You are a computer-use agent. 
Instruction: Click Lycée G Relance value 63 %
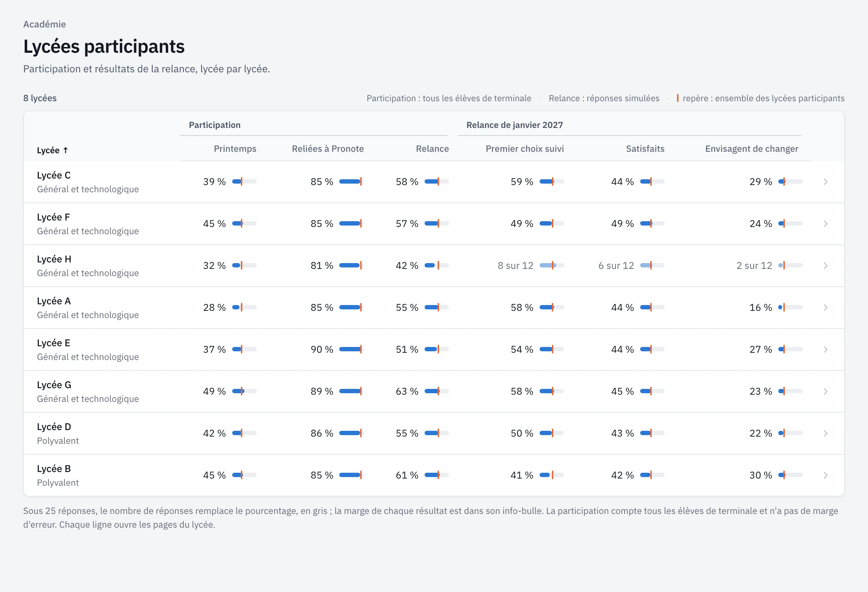pos(407,391)
